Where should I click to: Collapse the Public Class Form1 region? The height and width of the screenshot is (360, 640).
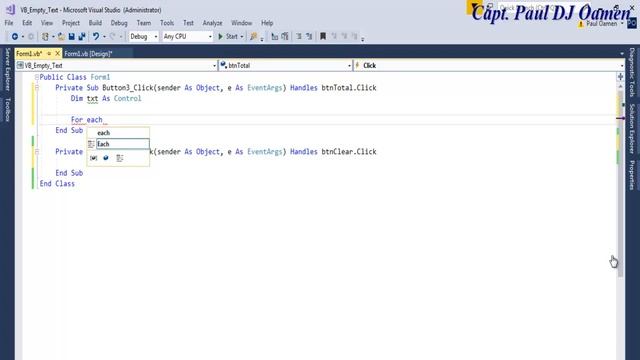pyautogui.click(x=37, y=77)
